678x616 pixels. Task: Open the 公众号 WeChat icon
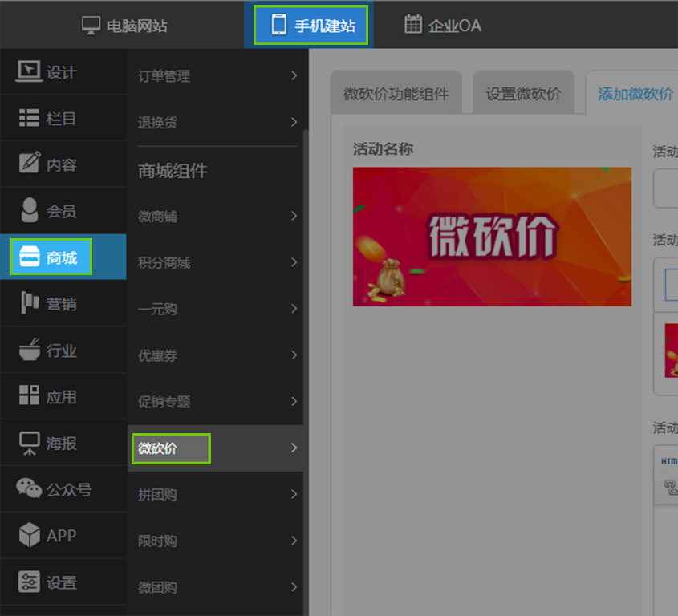(29, 488)
